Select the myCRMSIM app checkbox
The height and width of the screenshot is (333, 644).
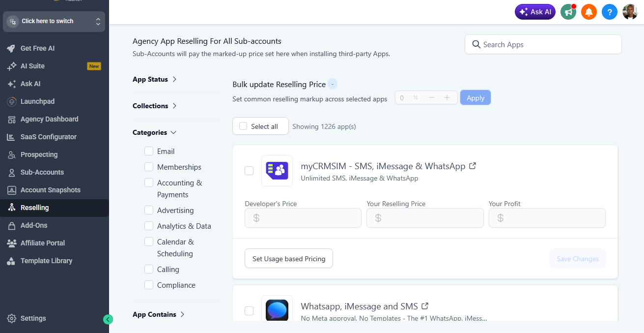pos(249,171)
